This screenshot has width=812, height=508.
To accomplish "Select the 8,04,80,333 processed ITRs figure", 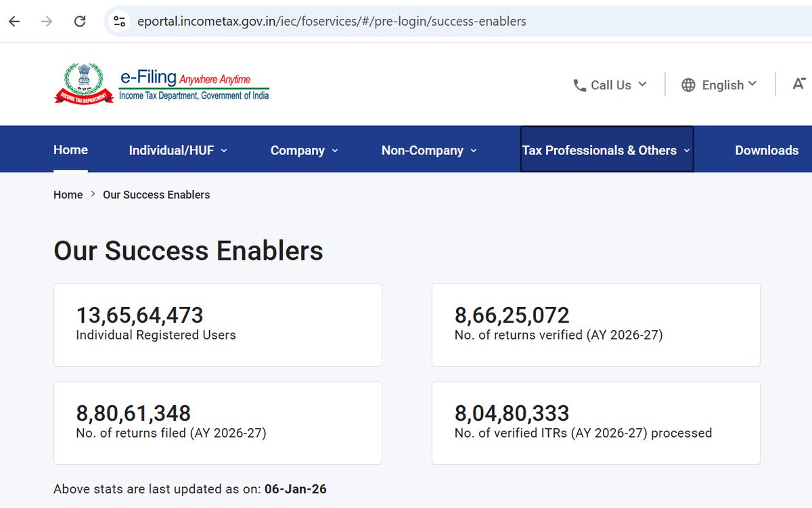I will 512,413.
